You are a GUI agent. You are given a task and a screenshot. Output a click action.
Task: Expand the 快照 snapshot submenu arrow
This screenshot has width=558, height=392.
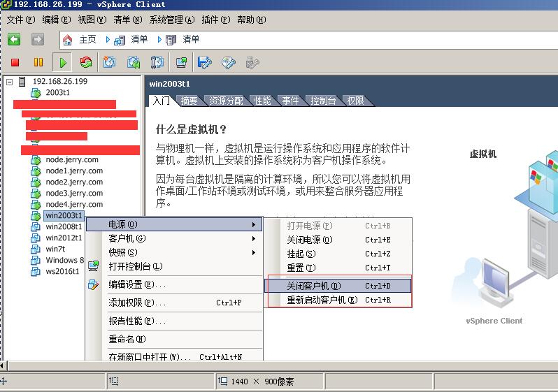click(254, 252)
